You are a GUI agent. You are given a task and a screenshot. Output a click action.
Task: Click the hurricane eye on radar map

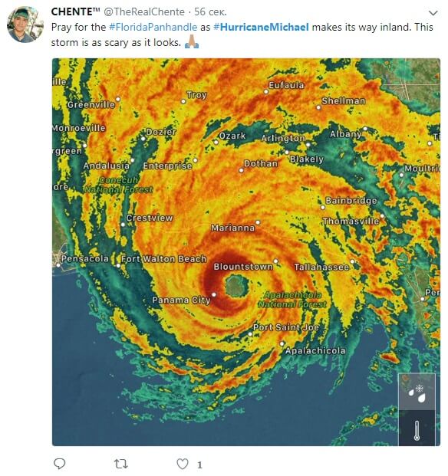[237, 286]
